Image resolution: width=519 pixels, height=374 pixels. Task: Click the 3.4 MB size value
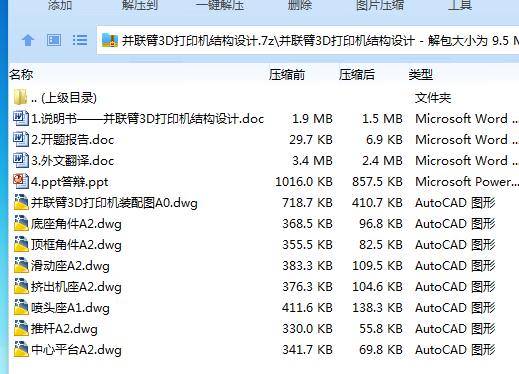tap(312, 161)
